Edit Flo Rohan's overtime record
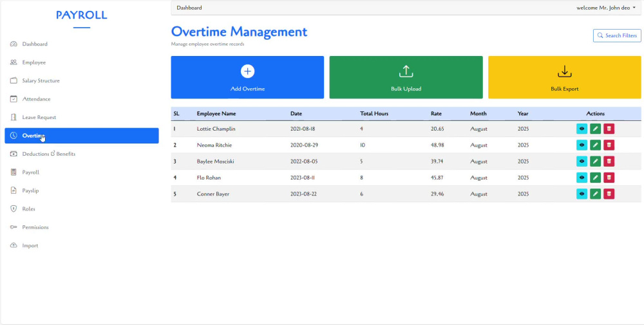 (x=595, y=178)
